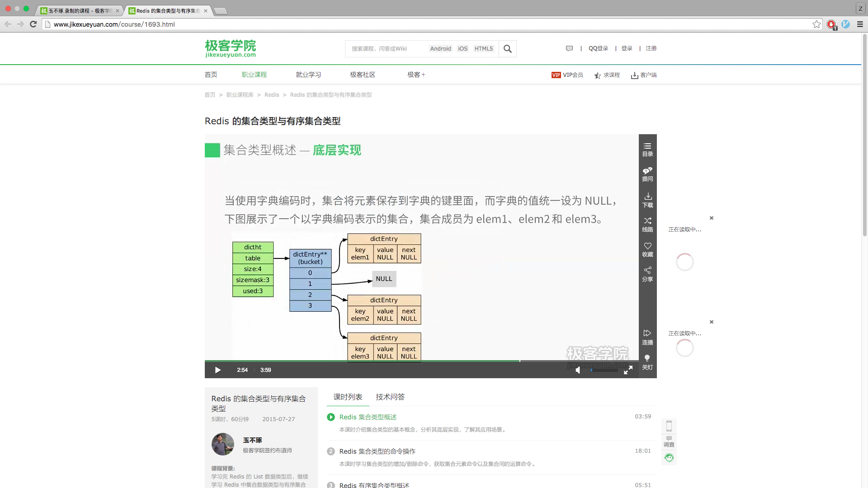Adjust the video volume slider
868x488 pixels.
604,370
